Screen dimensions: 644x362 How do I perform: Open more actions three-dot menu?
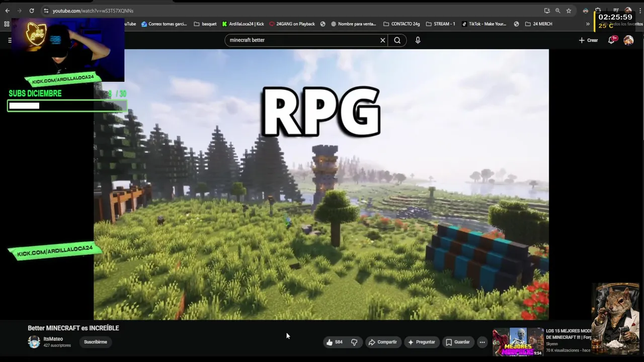(x=482, y=342)
